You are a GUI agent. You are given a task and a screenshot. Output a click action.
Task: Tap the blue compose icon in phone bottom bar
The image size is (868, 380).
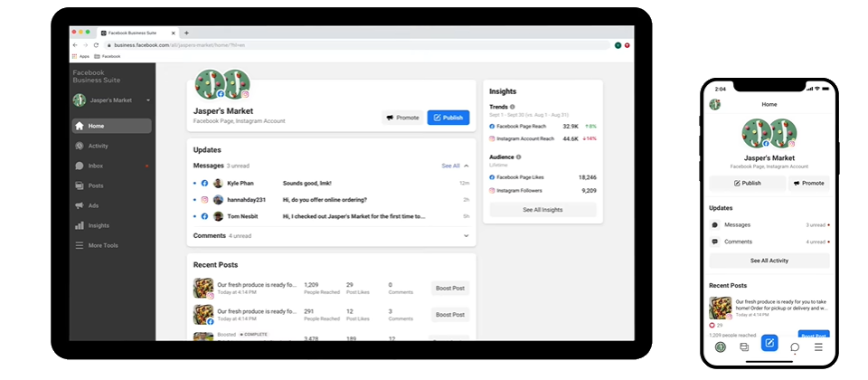point(769,344)
